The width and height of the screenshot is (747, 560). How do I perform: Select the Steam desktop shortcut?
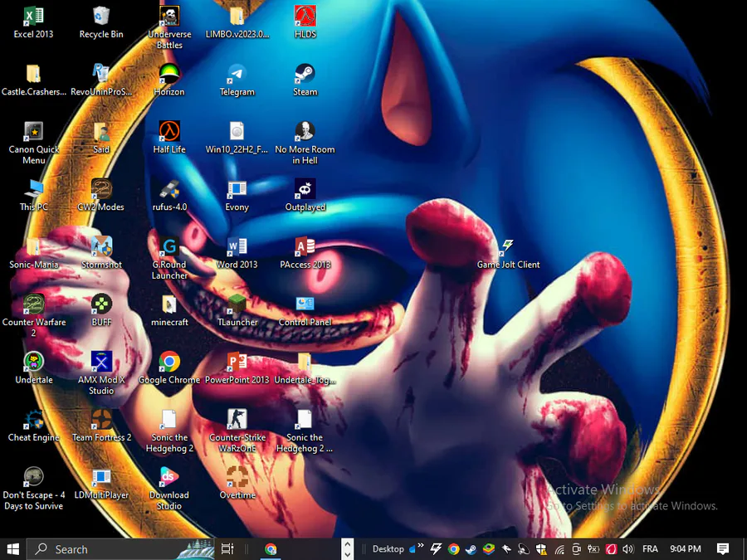305,80
